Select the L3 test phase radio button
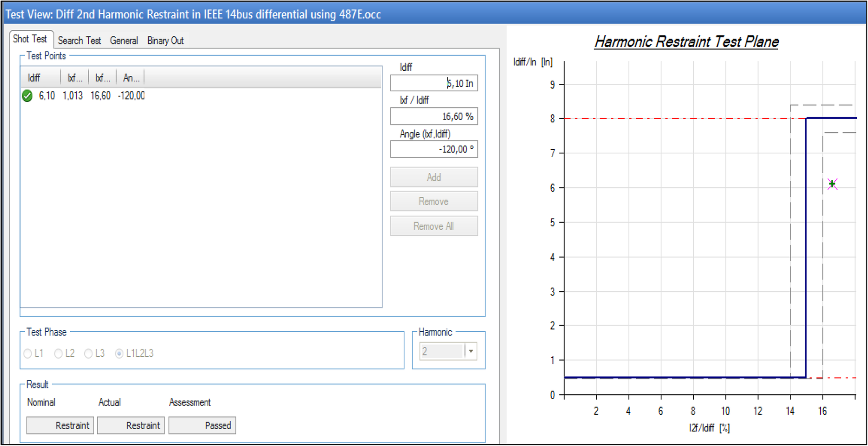Image resolution: width=868 pixels, height=446 pixels. 89,354
